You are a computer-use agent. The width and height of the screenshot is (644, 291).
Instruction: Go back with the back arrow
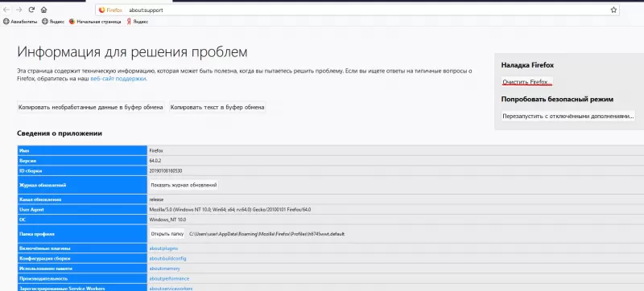(x=6, y=10)
